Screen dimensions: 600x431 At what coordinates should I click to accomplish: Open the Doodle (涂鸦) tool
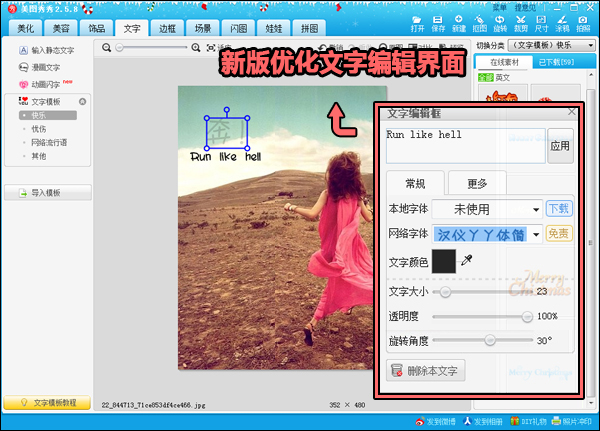pyautogui.click(x=562, y=23)
